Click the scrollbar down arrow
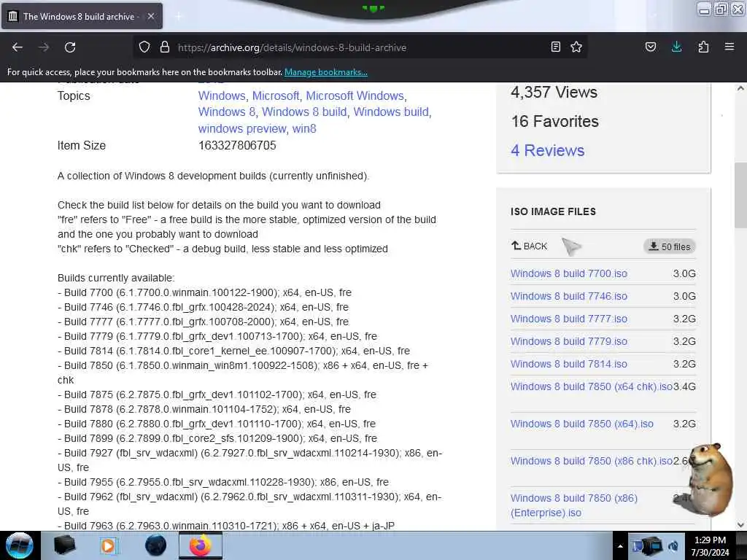The image size is (747, 560). [740, 525]
